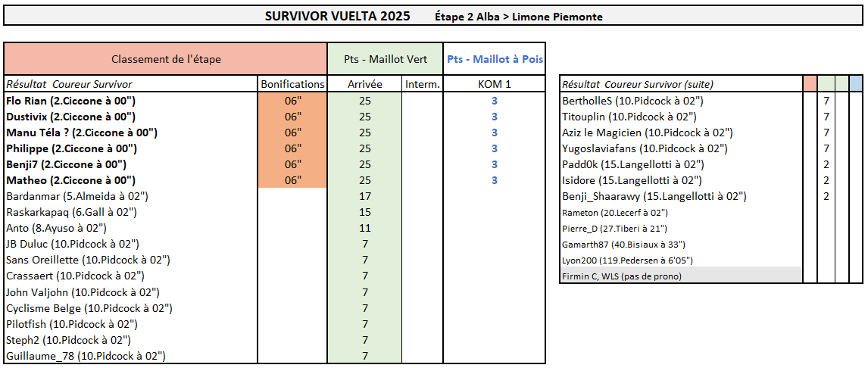868x368 pixels.
Task: Click the salmon swatch in right table header
Action: click(x=810, y=84)
